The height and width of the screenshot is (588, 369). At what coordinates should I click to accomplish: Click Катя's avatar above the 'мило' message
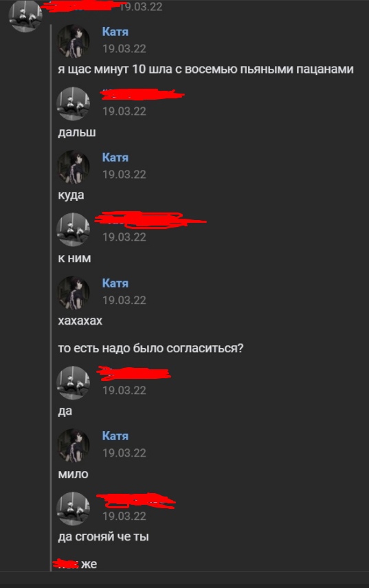(x=73, y=446)
